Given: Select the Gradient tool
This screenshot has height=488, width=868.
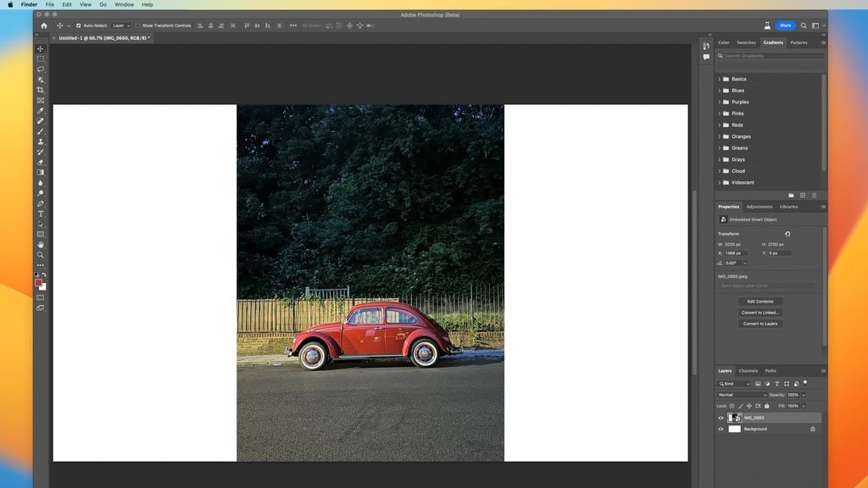Looking at the screenshot, I should (40, 172).
